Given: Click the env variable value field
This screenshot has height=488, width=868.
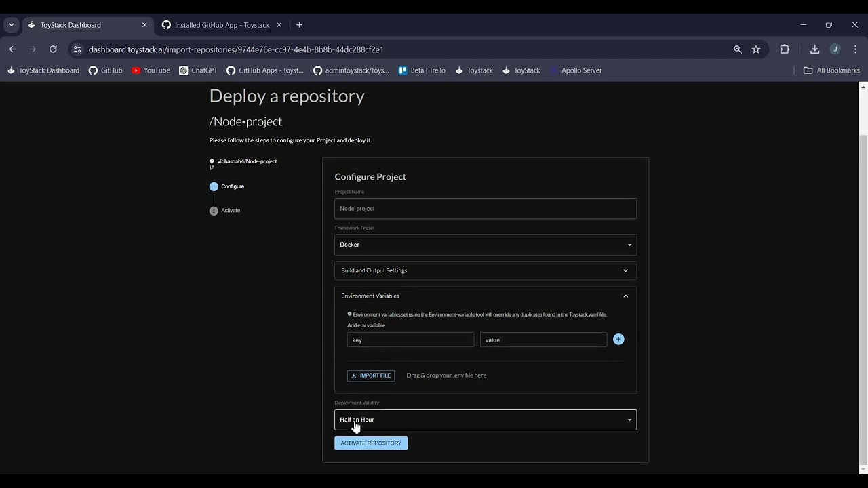Looking at the screenshot, I should pyautogui.click(x=543, y=340).
